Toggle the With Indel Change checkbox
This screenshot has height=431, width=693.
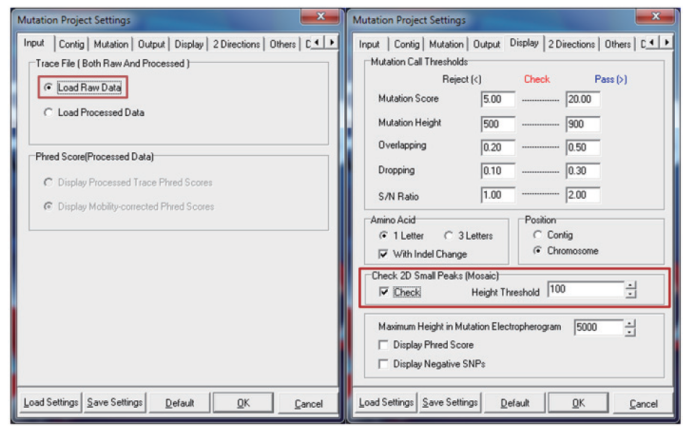pyautogui.click(x=385, y=253)
